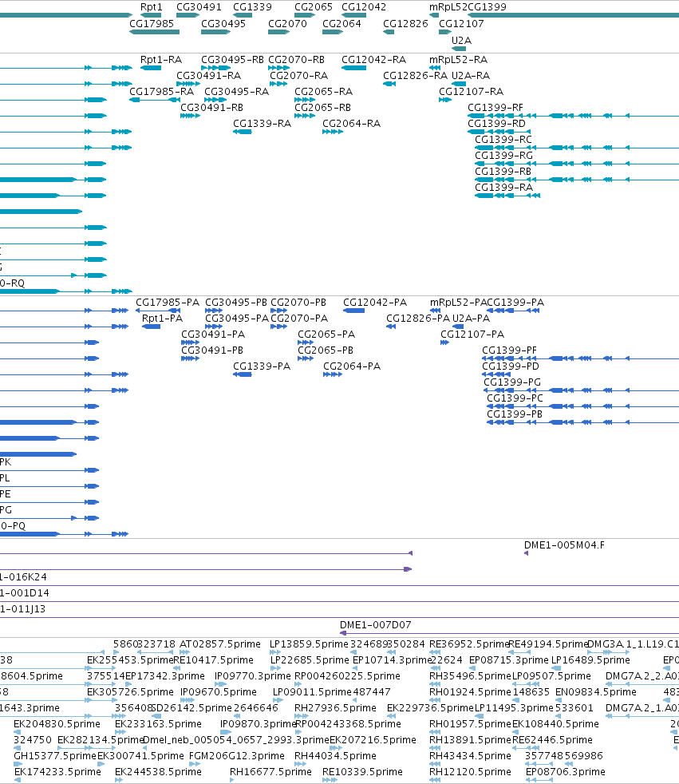Select the CG12107 gene label
This screenshot has width=679, height=784.
point(461,23)
